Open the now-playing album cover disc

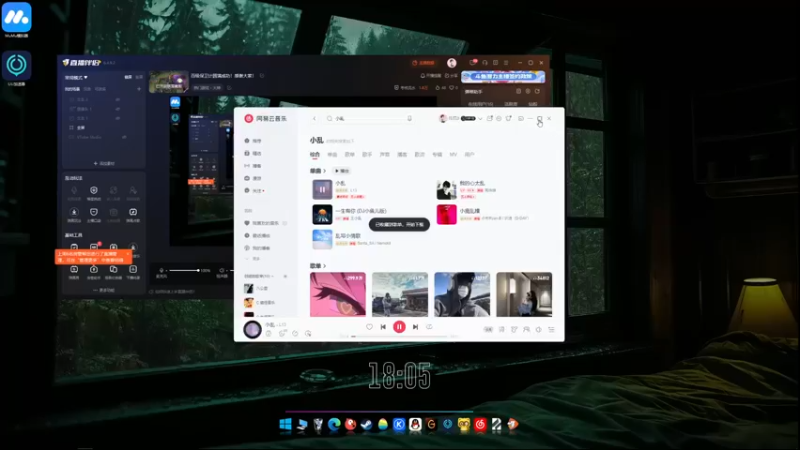point(252,330)
